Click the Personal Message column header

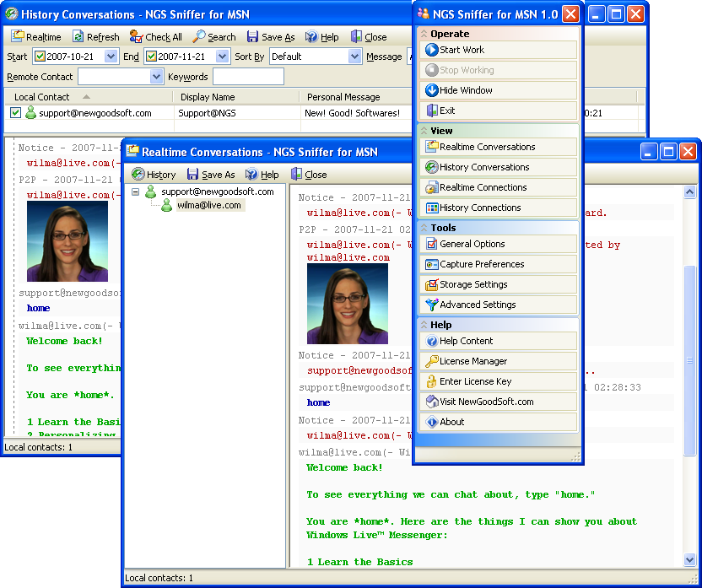(x=356, y=97)
